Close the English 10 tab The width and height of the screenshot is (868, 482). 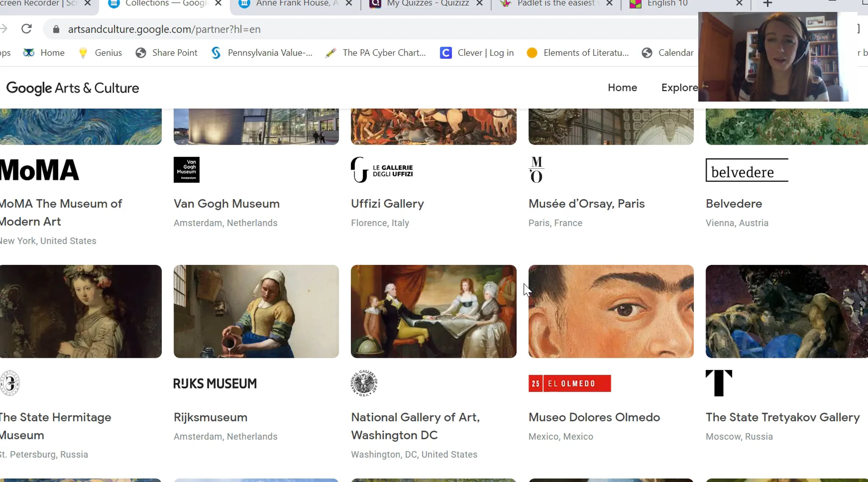pos(739,3)
